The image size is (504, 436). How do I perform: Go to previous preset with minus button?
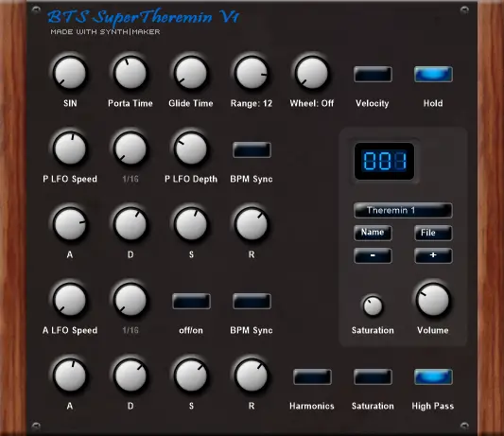point(373,255)
